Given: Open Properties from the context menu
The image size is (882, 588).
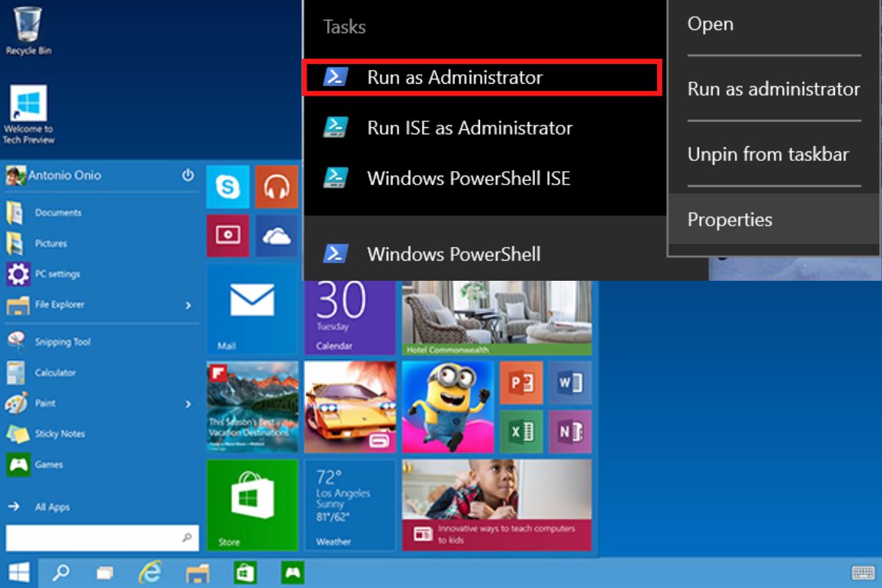Looking at the screenshot, I should 774,220.
